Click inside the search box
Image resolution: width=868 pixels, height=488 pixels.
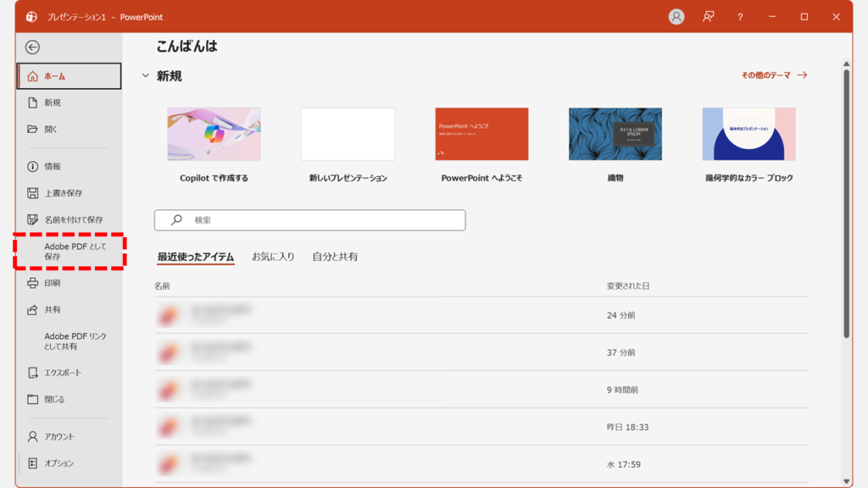click(x=309, y=219)
